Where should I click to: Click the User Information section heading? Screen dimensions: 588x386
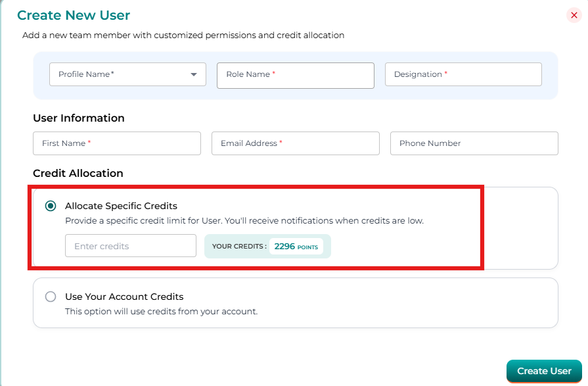(78, 118)
